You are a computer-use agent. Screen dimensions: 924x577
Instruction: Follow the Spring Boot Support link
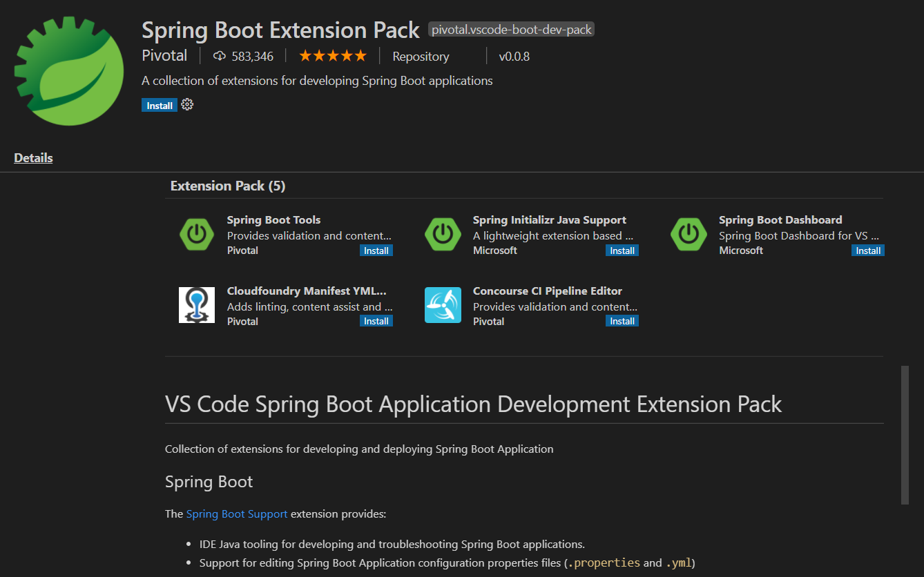[x=237, y=514]
